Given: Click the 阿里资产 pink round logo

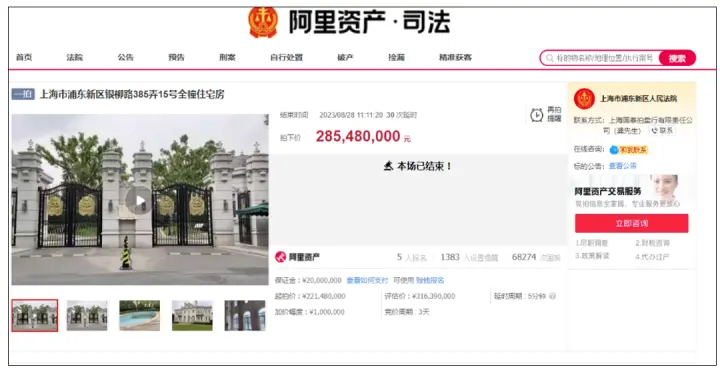Looking at the screenshot, I should pos(280,257).
